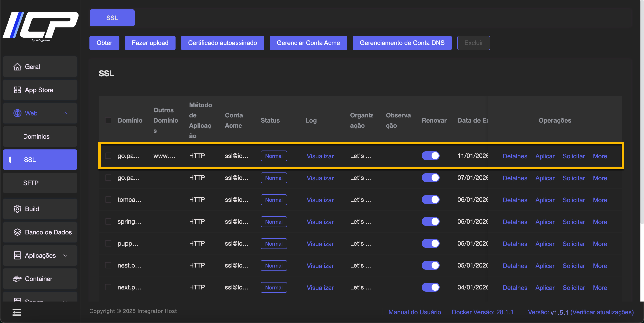This screenshot has width=644, height=323.
Task: Click the Build gear icon
Action: pos(17,209)
